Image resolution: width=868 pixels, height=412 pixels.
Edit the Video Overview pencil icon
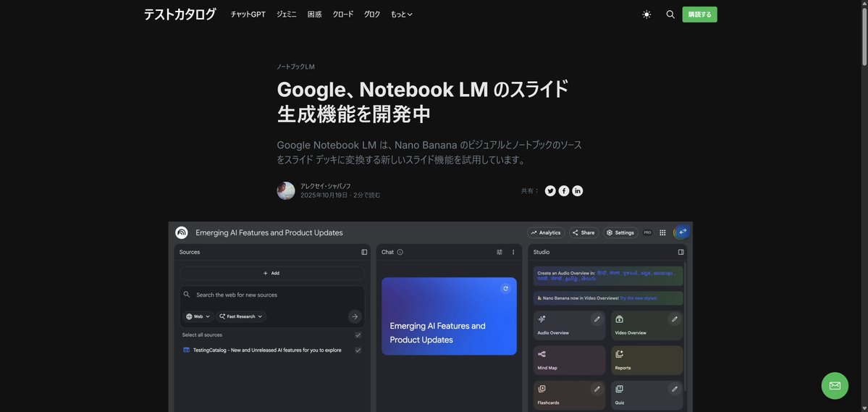[x=674, y=319]
